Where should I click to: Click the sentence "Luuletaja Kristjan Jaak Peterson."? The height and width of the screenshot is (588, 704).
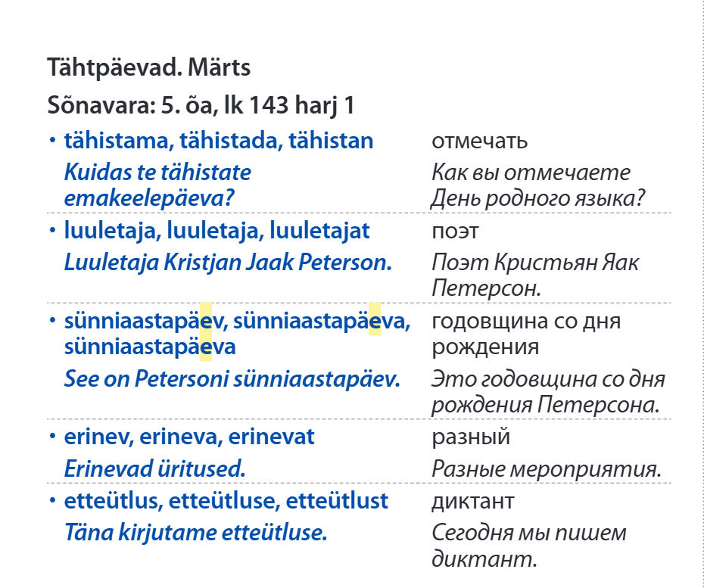pyautogui.click(x=228, y=262)
